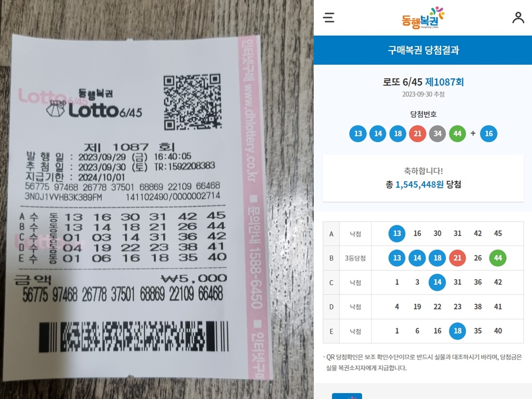Click the 1,545,448원 prize amount
The image size is (532, 399).
coord(419,184)
